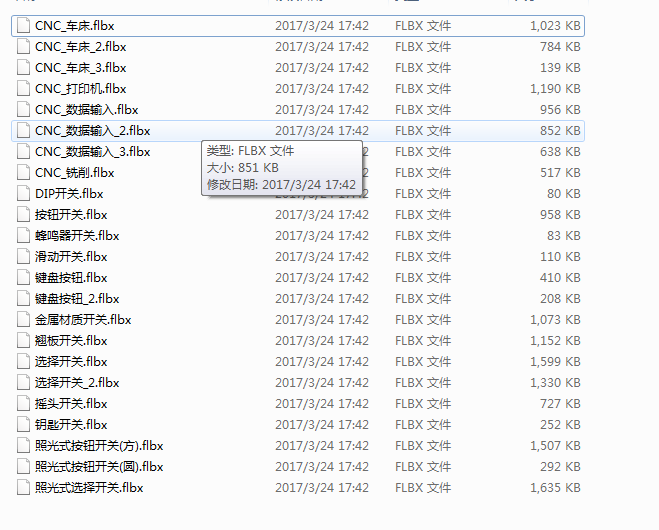The height and width of the screenshot is (530, 659).
Task: Choose the CNC_铣削.flbx file name
Action: click(75, 173)
